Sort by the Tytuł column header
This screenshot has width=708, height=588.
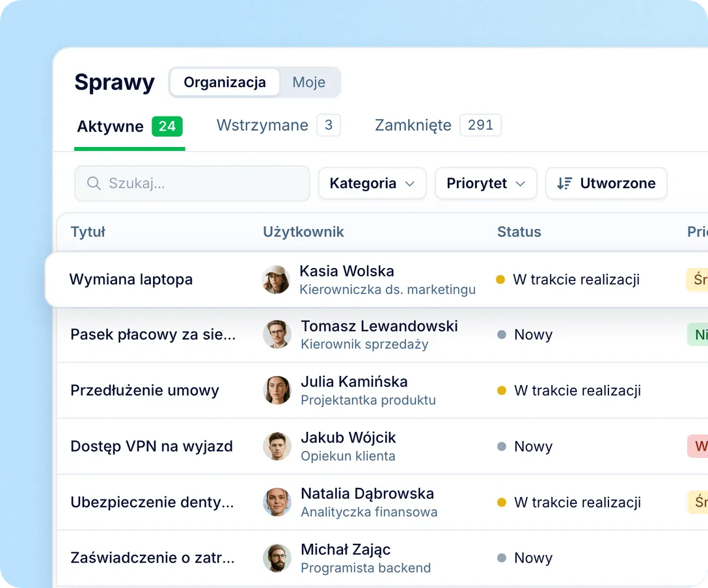point(88,232)
